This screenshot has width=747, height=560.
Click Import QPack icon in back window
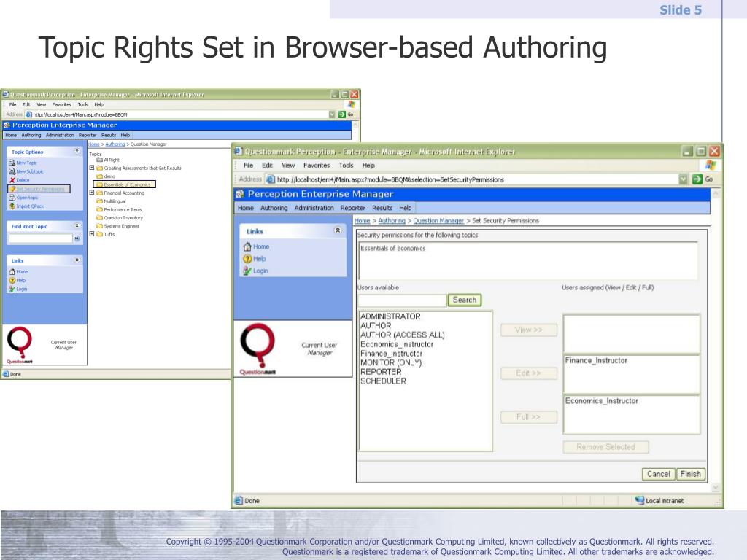click(x=12, y=206)
